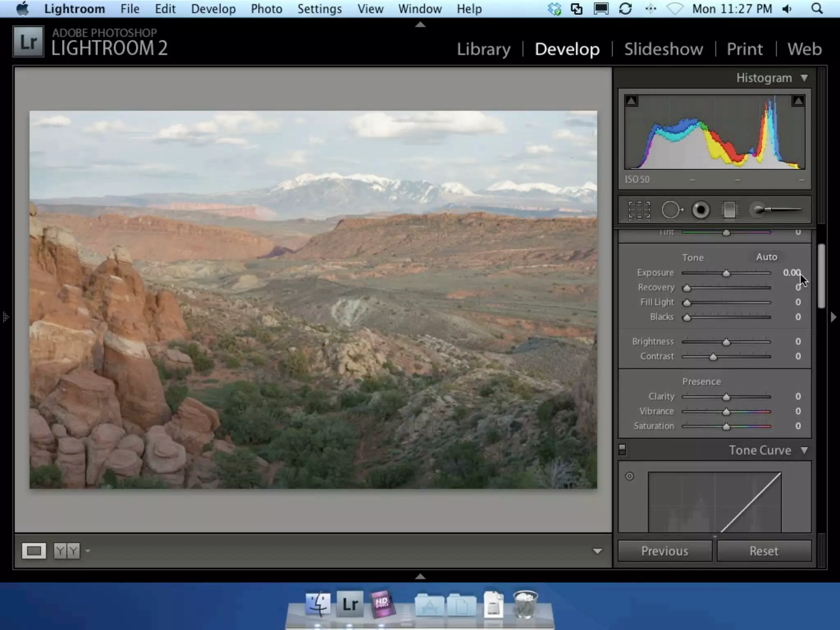Select the Red Eye Correction tool

[701, 210]
